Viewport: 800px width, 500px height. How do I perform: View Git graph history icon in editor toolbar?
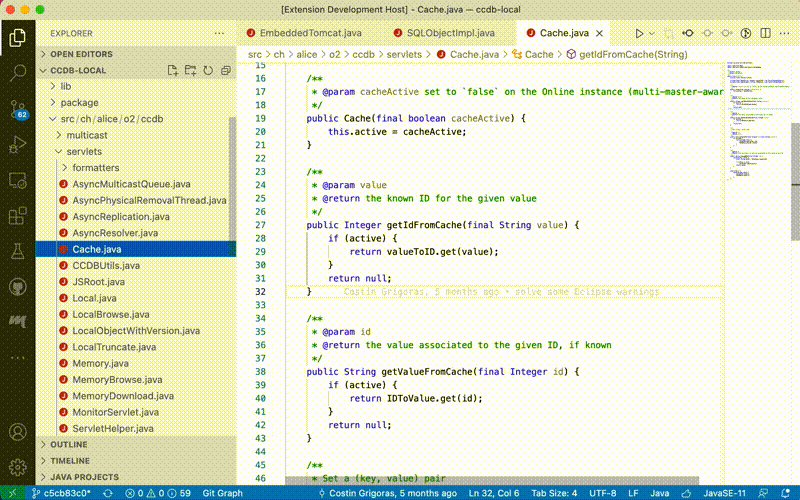[x=746, y=33]
